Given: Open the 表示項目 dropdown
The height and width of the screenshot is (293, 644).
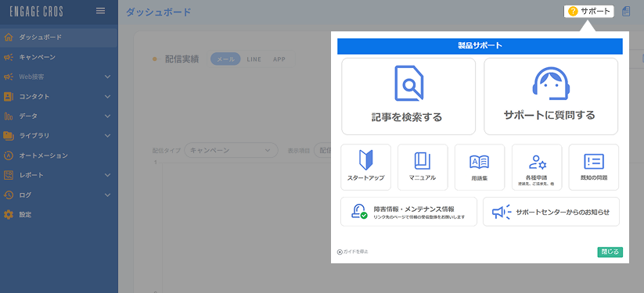Looking at the screenshot, I should 322,150.
